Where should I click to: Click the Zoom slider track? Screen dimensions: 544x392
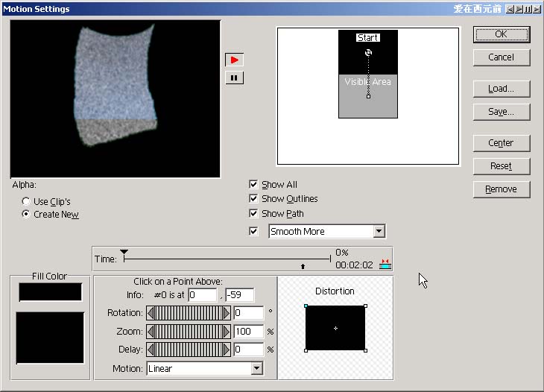point(189,332)
